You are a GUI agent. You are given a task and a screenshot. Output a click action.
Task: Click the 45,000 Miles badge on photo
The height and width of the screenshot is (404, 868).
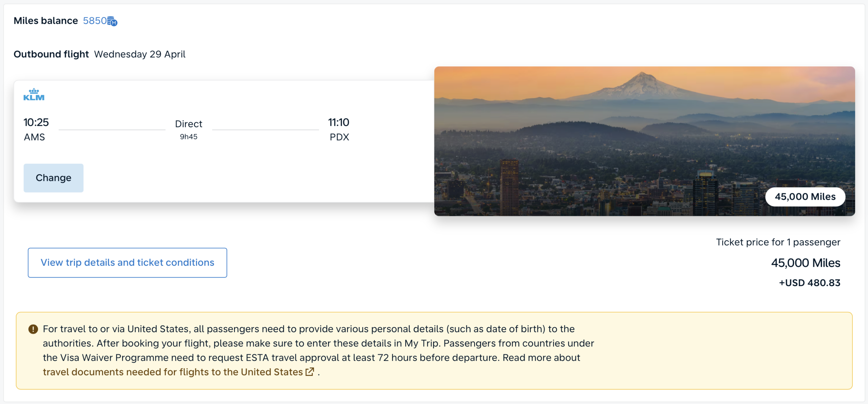point(805,197)
